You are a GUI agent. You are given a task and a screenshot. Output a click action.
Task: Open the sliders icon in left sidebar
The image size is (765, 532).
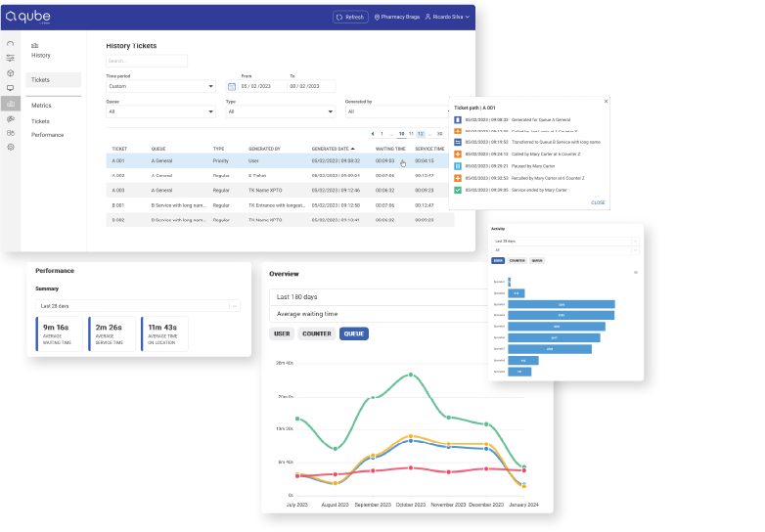tap(11, 59)
